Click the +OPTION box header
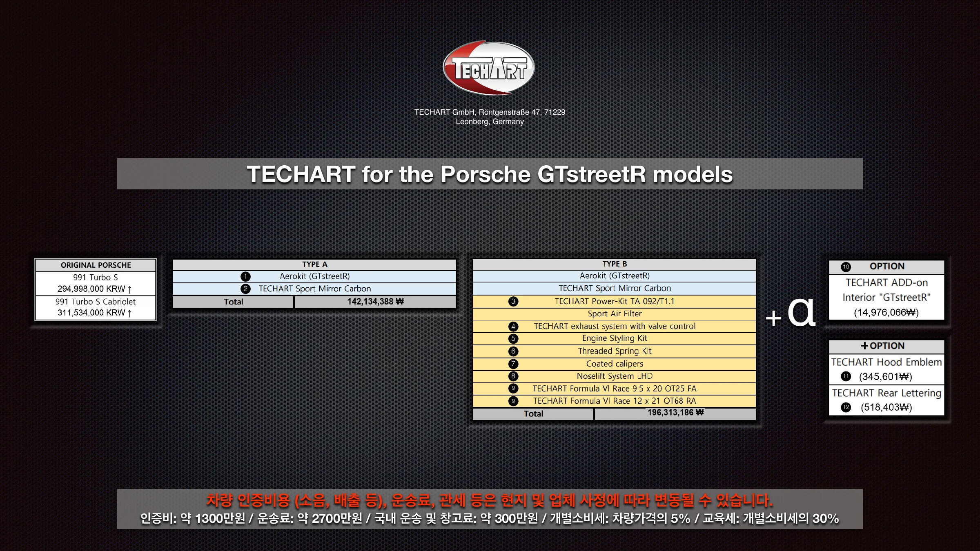The image size is (980, 551). click(x=886, y=347)
